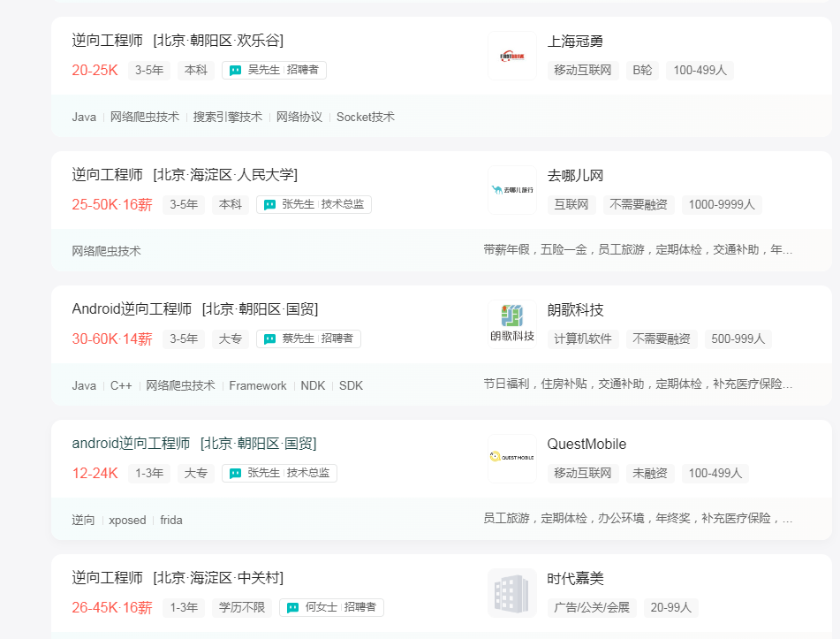Click the 学历不限 education tag
This screenshot has height=639, width=840.
242,607
